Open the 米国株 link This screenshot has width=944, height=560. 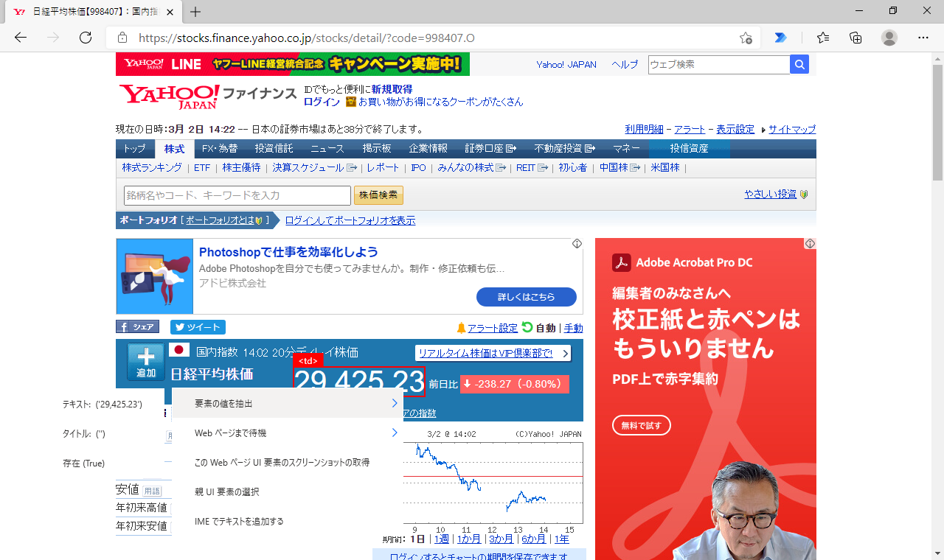tap(664, 167)
